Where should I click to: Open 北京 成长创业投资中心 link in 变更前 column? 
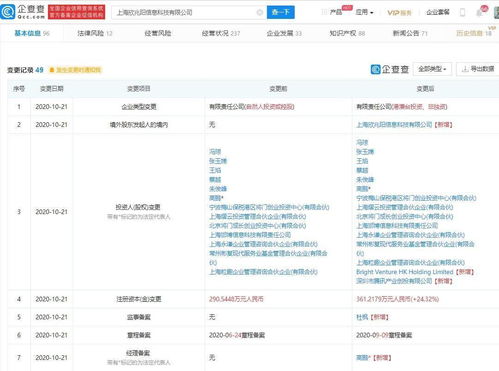tap(257, 226)
